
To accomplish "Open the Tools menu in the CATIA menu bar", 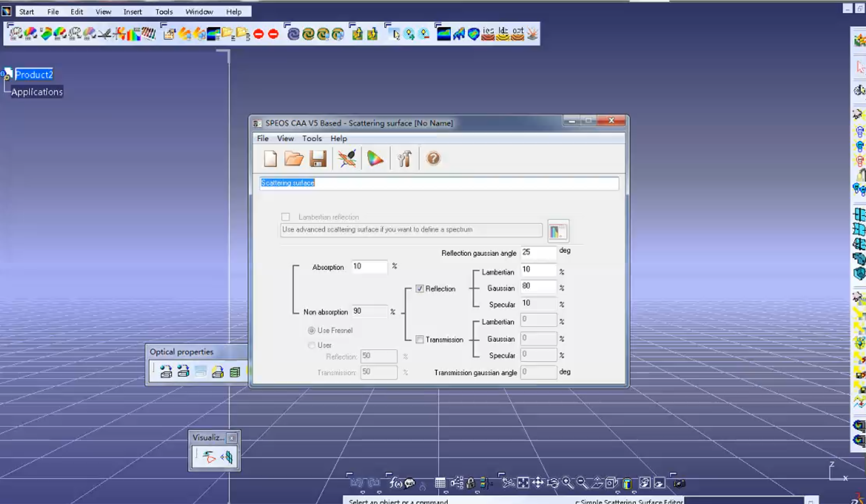I will click(x=164, y=12).
